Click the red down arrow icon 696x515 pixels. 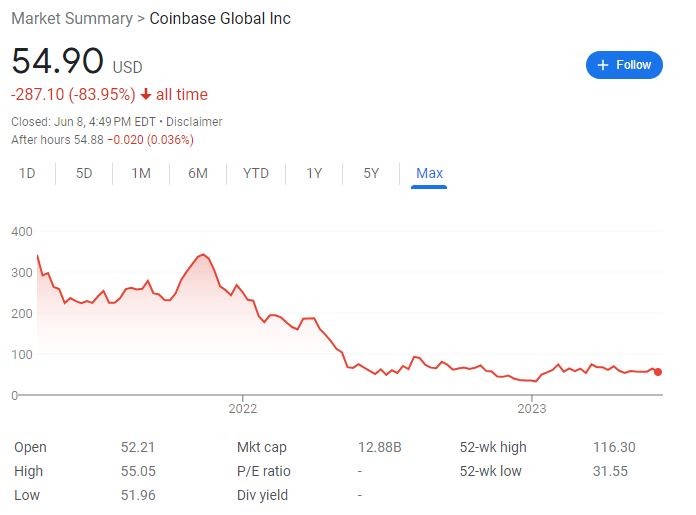tap(146, 95)
